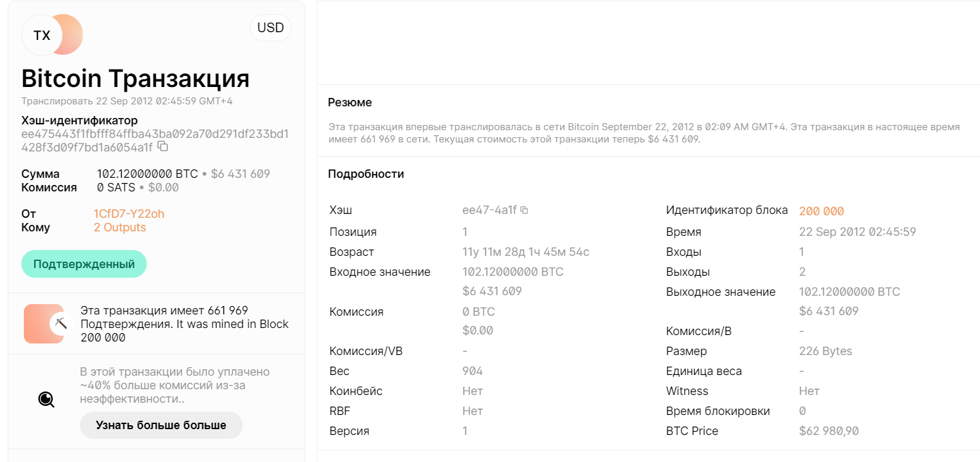This screenshot has width=980, height=462.
Task: Open sender address 1CfD7-Y22oh
Action: point(129,214)
